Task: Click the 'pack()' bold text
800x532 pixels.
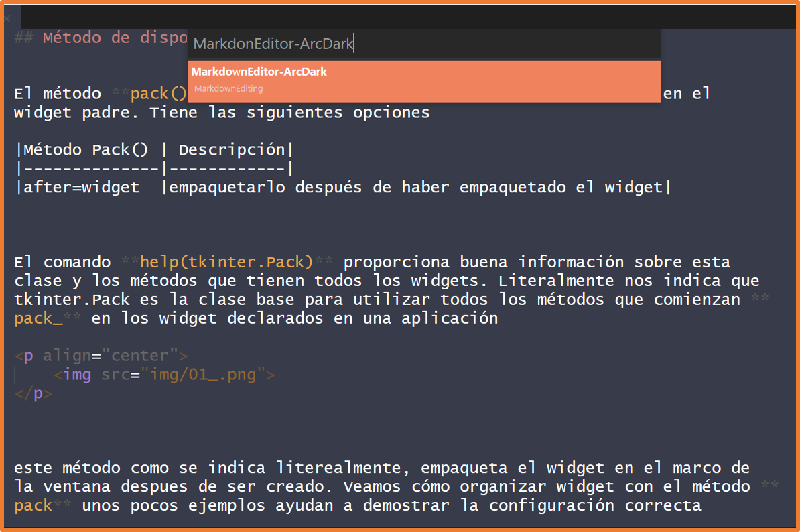Action: coord(159,94)
